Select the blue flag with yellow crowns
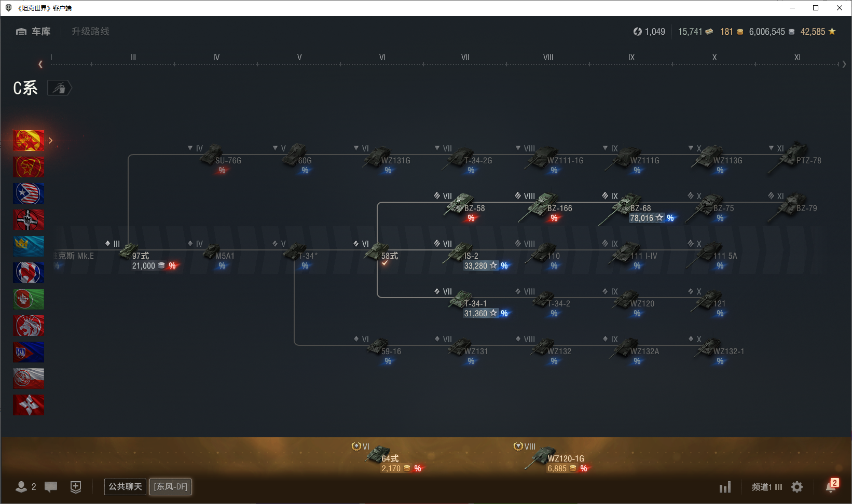The height and width of the screenshot is (504, 852). click(29, 246)
